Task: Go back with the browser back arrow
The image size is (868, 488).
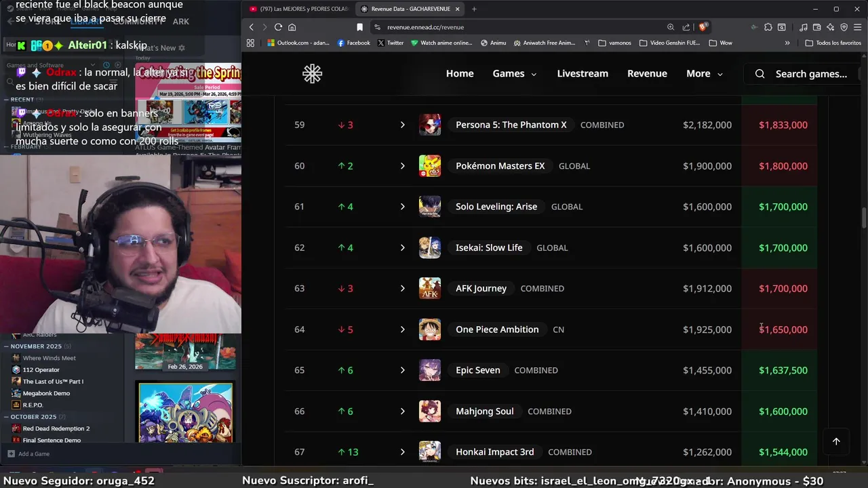Action: coord(252,27)
